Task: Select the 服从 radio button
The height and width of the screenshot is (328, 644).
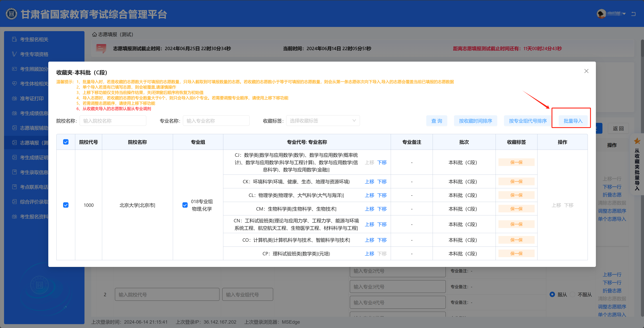Action: [x=552, y=295]
